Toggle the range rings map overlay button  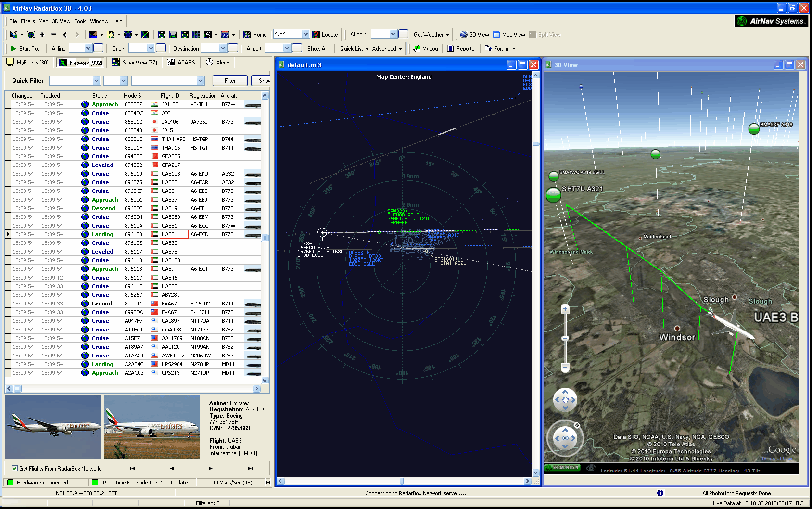(162, 35)
